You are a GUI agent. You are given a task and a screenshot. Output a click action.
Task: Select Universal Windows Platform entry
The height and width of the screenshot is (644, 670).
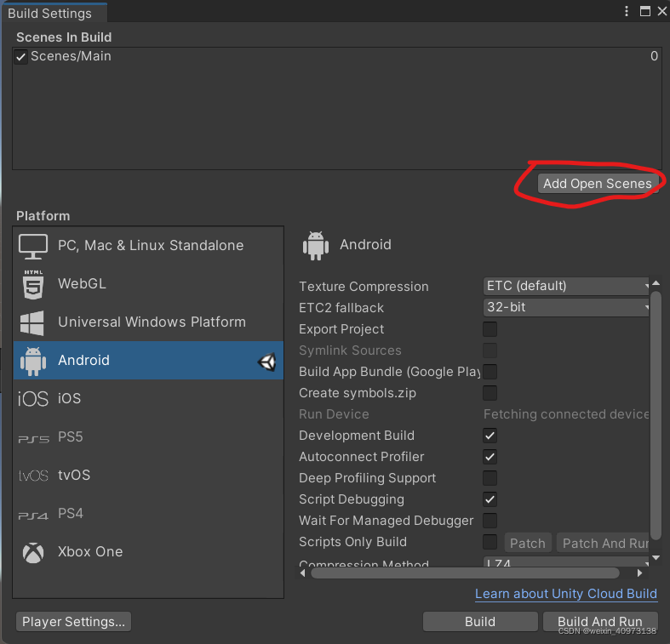(x=148, y=322)
